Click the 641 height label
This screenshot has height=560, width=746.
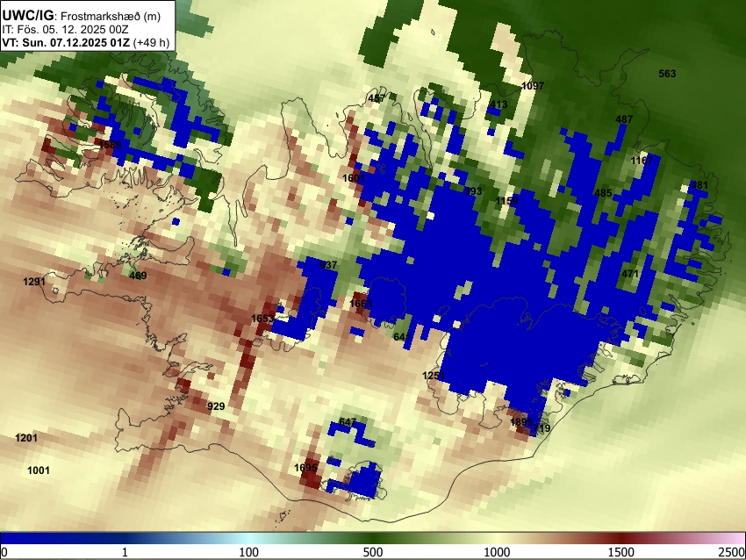click(402, 337)
